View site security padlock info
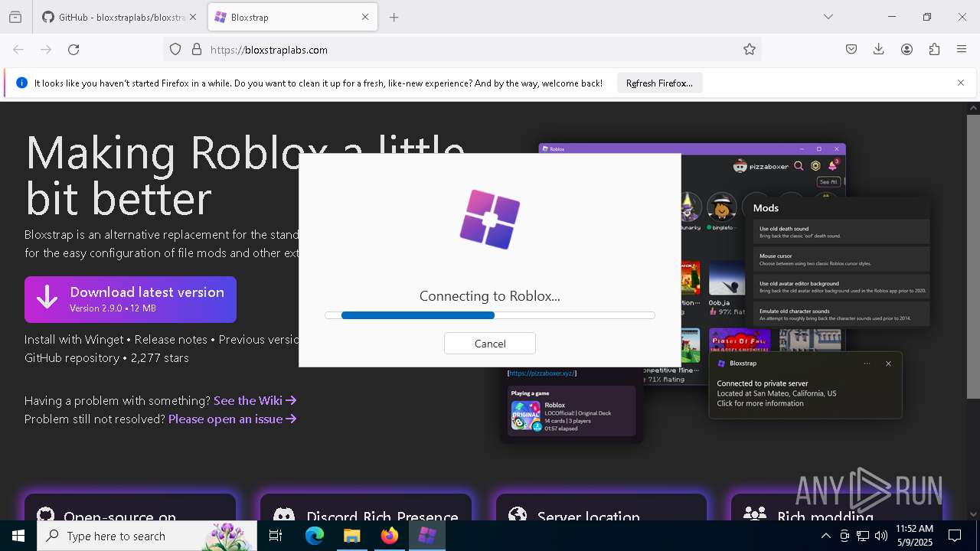Screen dimensions: 980x551 (x=197, y=50)
